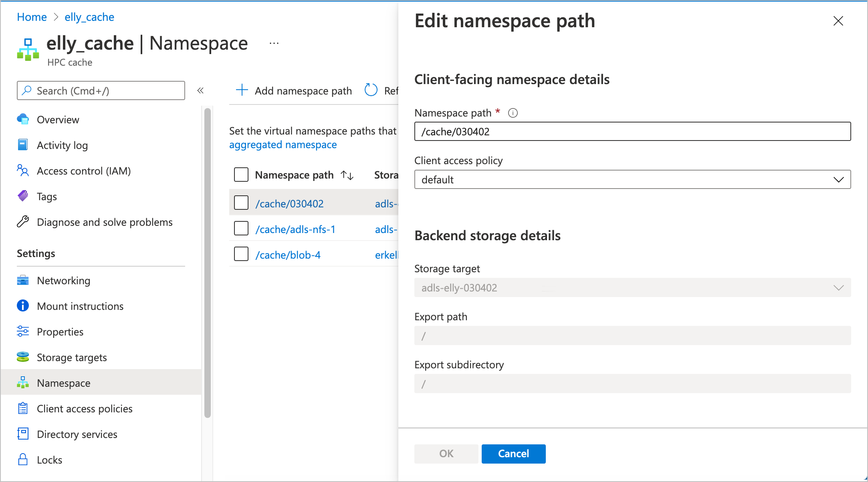Open the aggregated namespace link

coord(283,145)
